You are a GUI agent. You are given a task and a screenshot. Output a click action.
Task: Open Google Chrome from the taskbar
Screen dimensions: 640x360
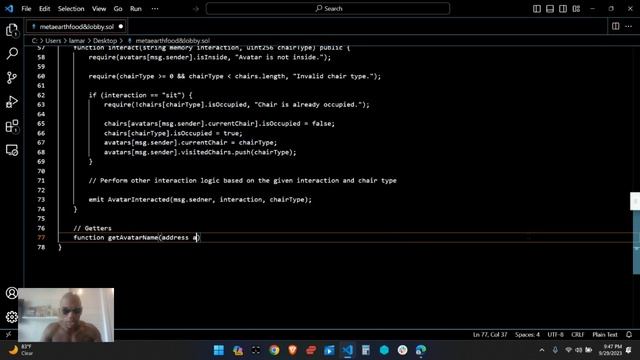[x=274, y=350]
